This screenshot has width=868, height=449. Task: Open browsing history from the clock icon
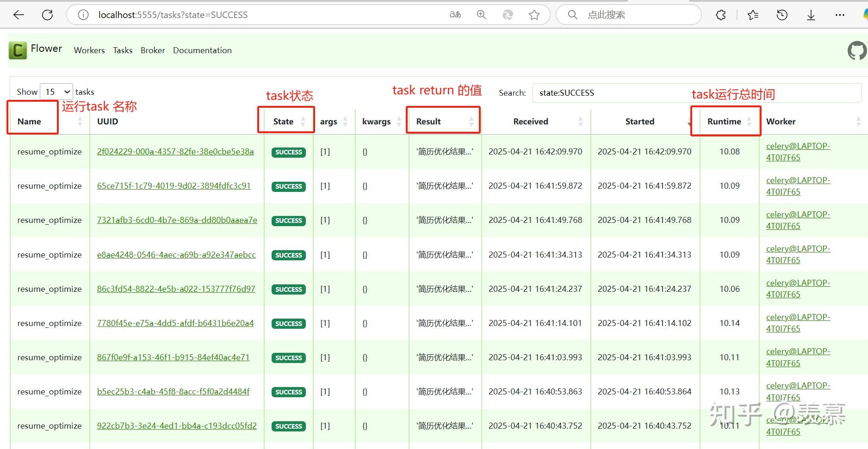[x=782, y=14]
